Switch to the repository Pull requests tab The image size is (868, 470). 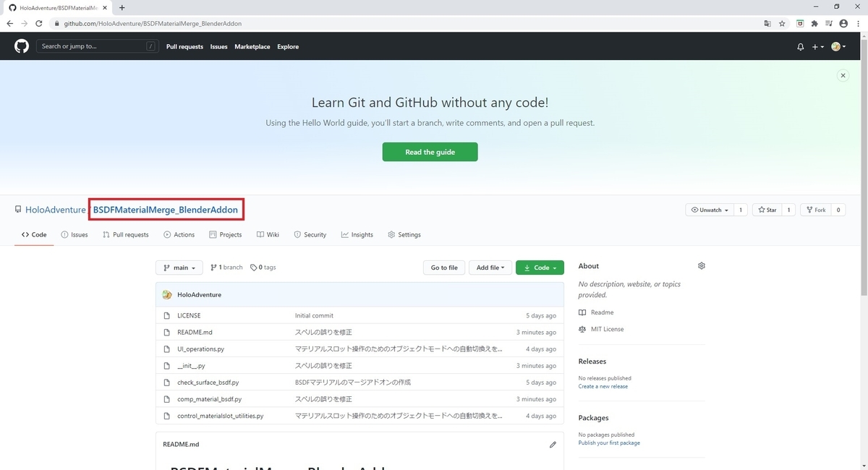point(126,235)
